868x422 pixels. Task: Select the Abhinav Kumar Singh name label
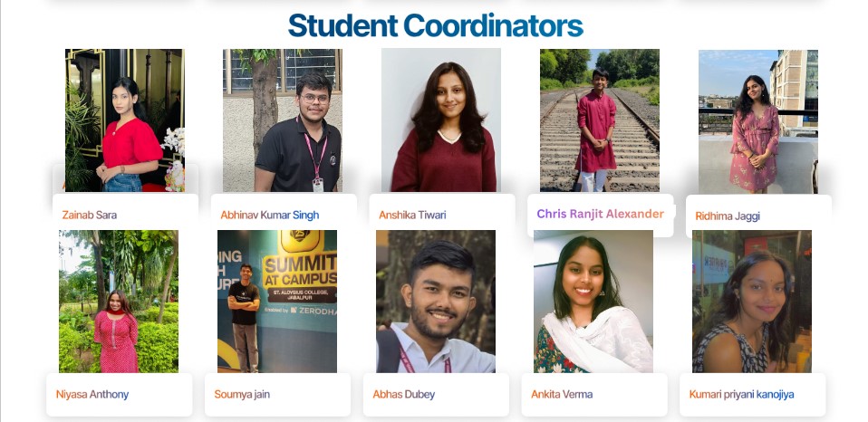tap(269, 216)
